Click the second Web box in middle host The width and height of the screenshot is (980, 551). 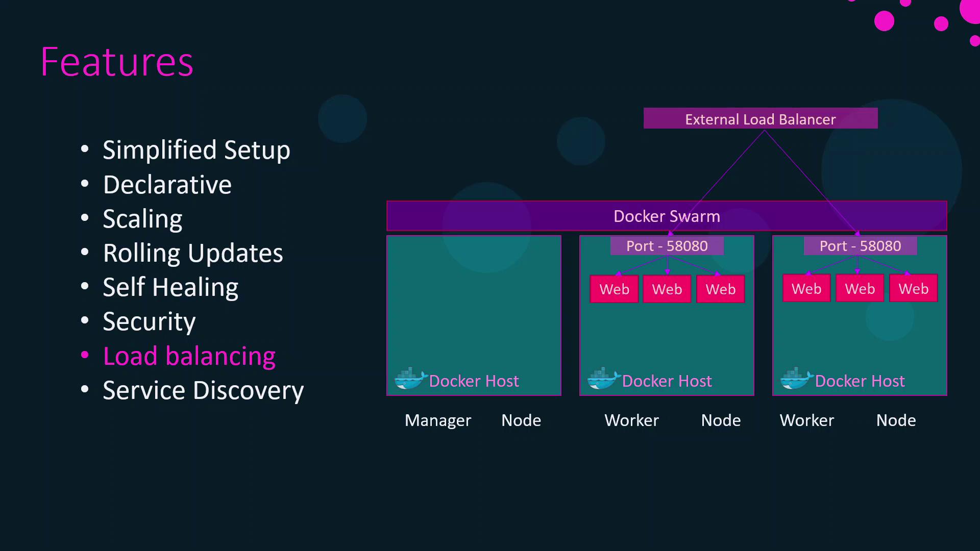[x=667, y=289]
